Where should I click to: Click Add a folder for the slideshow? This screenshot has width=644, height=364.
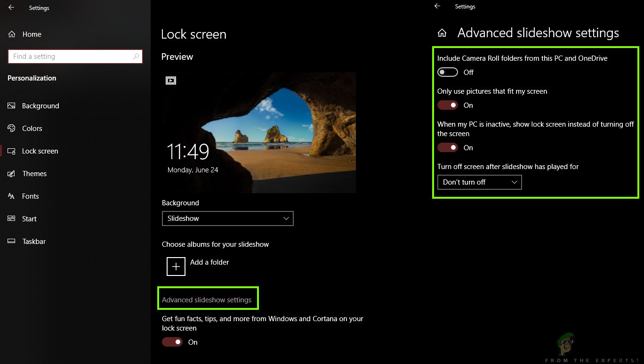pos(176,266)
